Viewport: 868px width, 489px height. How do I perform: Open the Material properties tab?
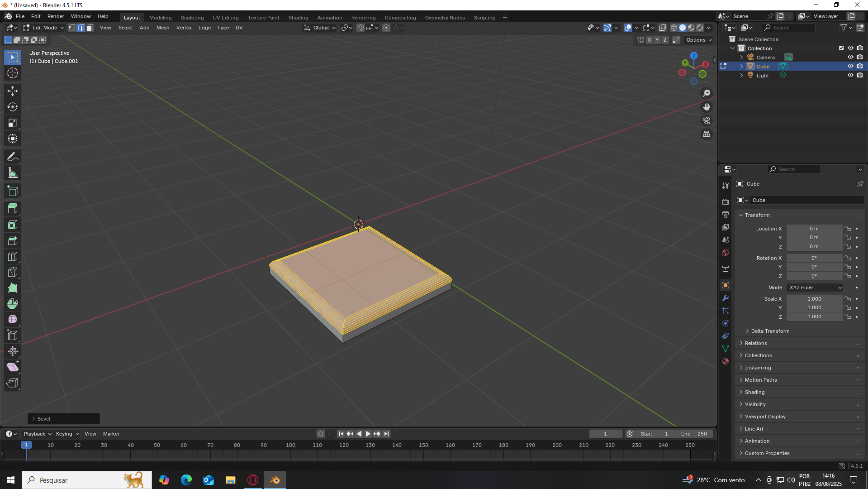click(x=726, y=361)
